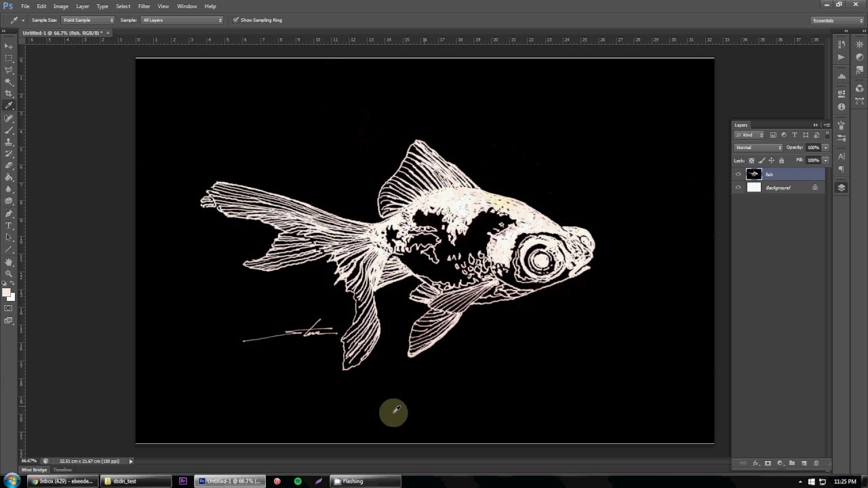Viewport: 868px width, 488px height.
Task: Hide the fish layer eye icon
Action: (738, 174)
